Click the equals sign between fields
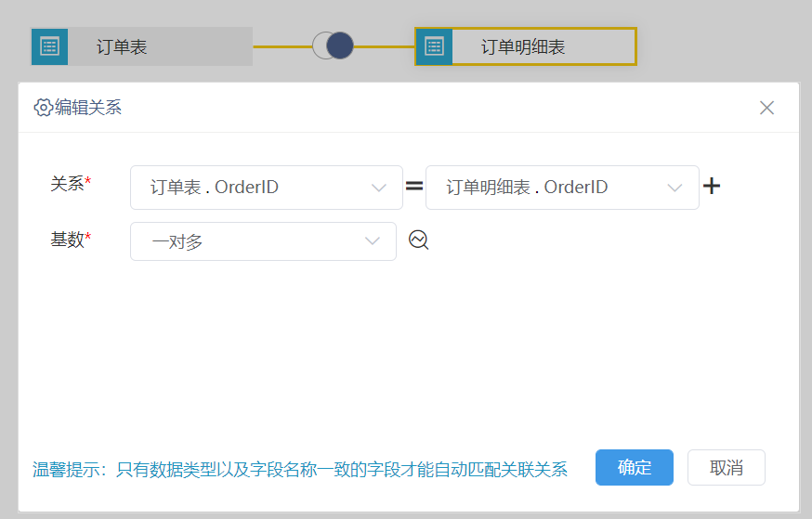Viewport: 812px width, 519px height. pyautogui.click(x=414, y=186)
